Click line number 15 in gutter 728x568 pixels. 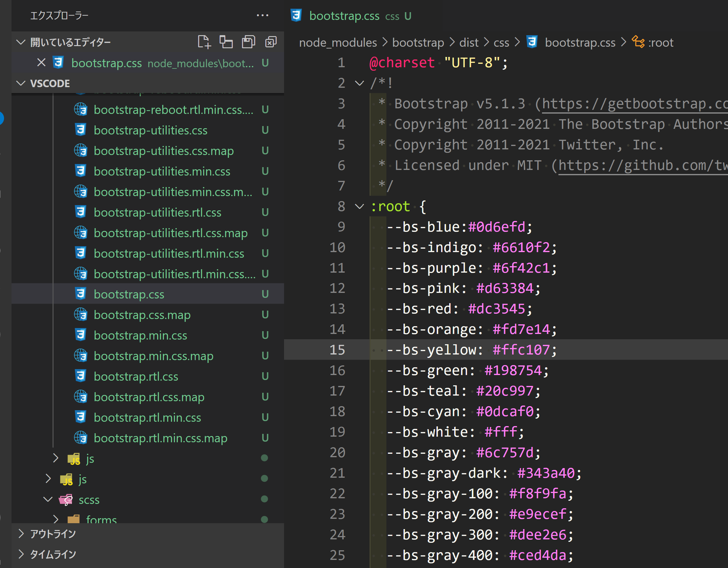(x=337, y=350)
